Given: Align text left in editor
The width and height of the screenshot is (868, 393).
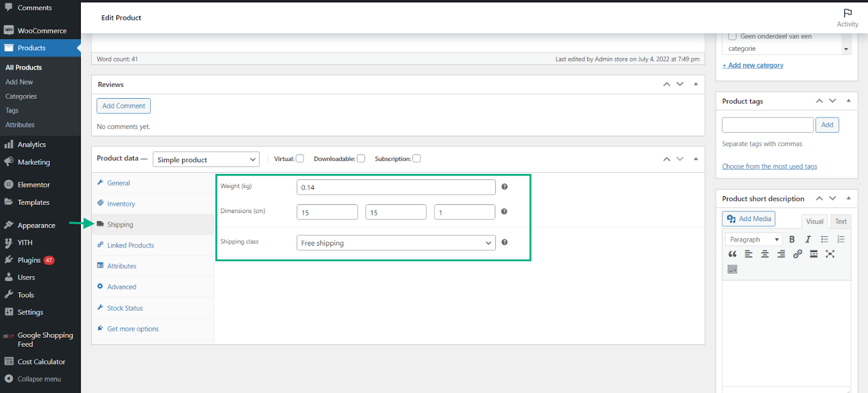Looking at the screenshot, I should tap(749, 254).
